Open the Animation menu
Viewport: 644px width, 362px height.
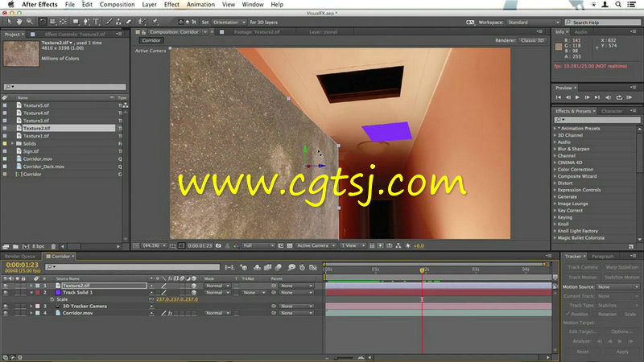click(x=200, y=5)
